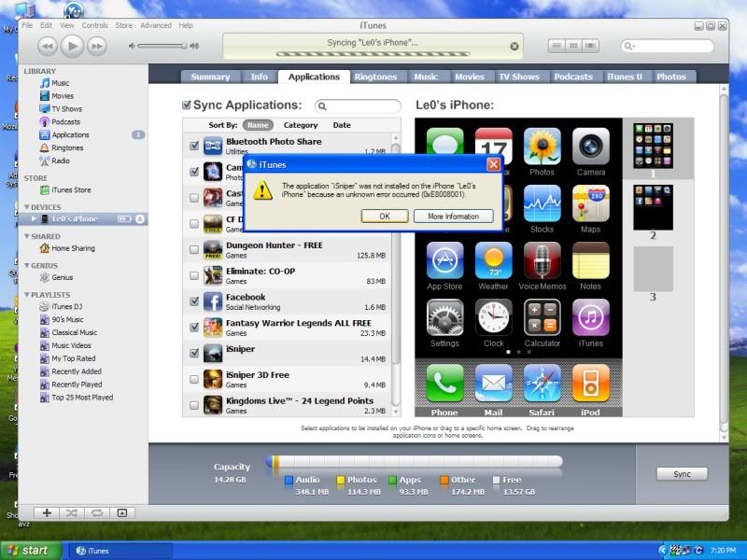747x560 pixels.
Task: Click the iSniper 3D Free app icon
Action: coord(213,379)
